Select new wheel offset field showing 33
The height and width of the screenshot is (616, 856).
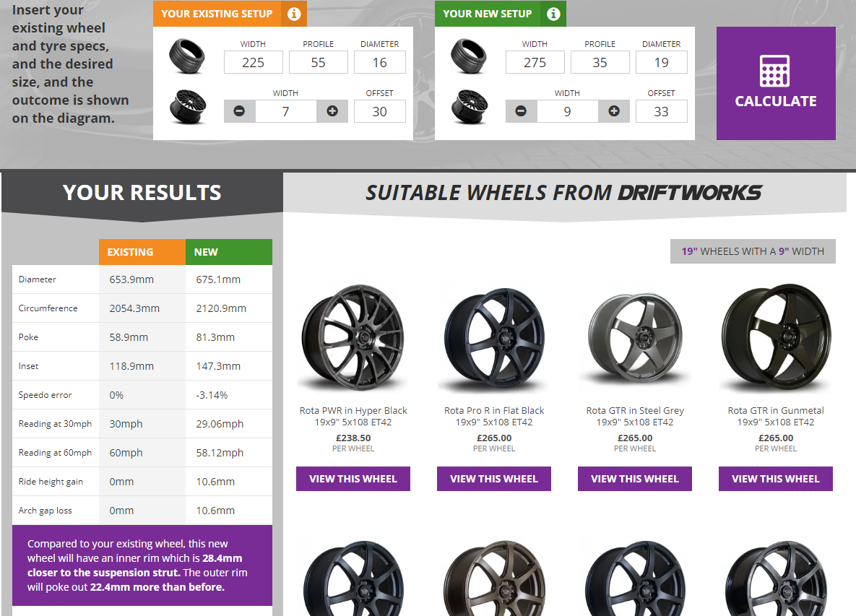[x=662, y=111]
